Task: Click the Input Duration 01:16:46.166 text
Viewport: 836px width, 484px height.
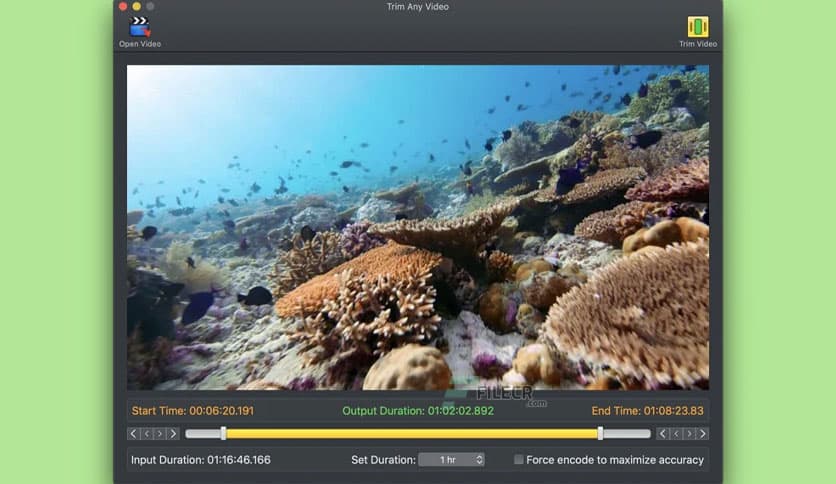Action: tap(201, 460)
